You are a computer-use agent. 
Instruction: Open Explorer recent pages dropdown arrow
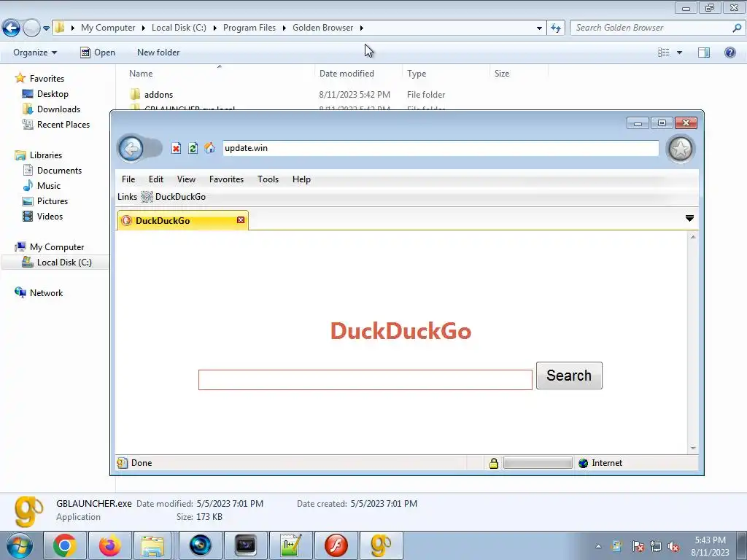46,28
